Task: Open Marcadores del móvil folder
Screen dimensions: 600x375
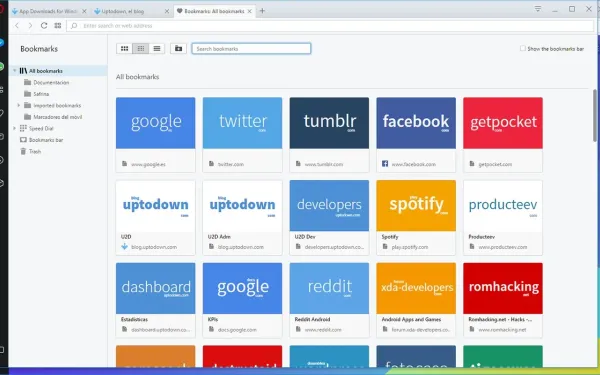Action: pos(57,117)
